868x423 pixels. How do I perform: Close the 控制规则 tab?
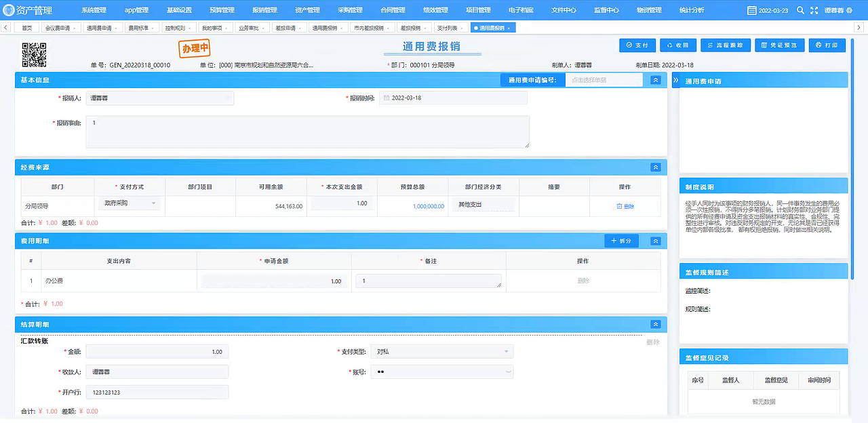click(x=191, y=28)
